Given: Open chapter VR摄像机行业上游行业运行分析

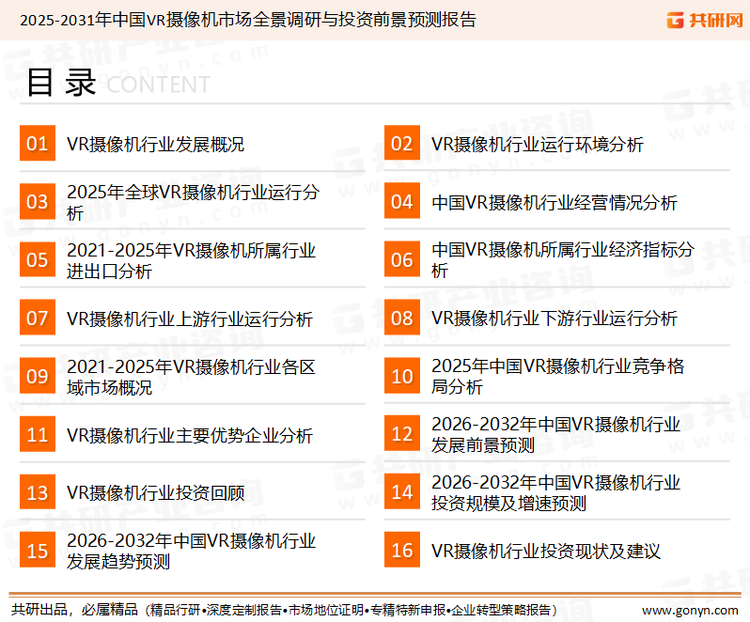Looking at the screenshot, I should [190, 319].
